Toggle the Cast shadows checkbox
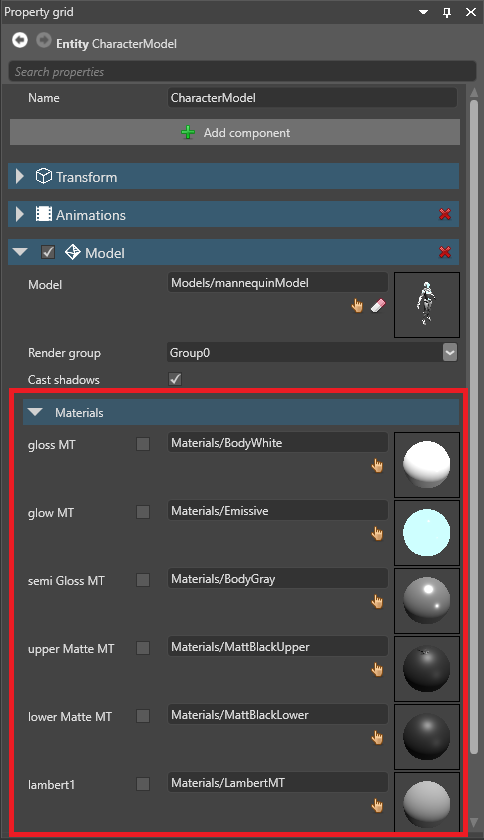The height and width of the screenshot is (840, 484). pyautogui.click(x=175, y=379)
